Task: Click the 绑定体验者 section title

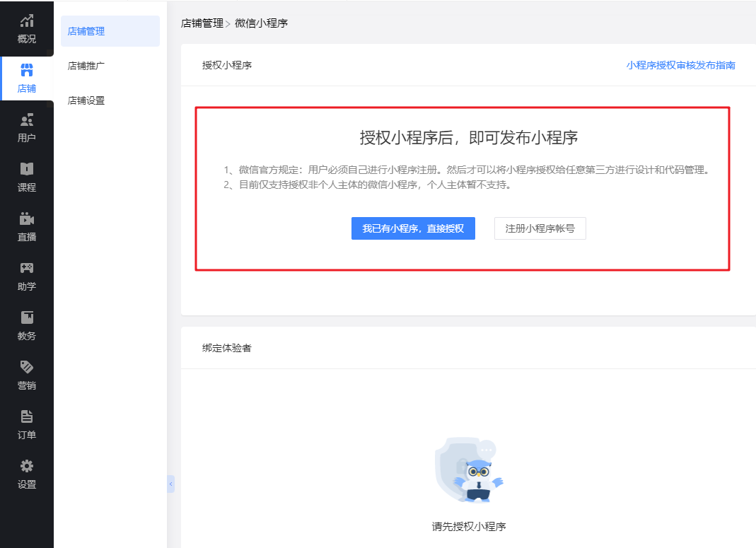Action: tap(226, 348)
